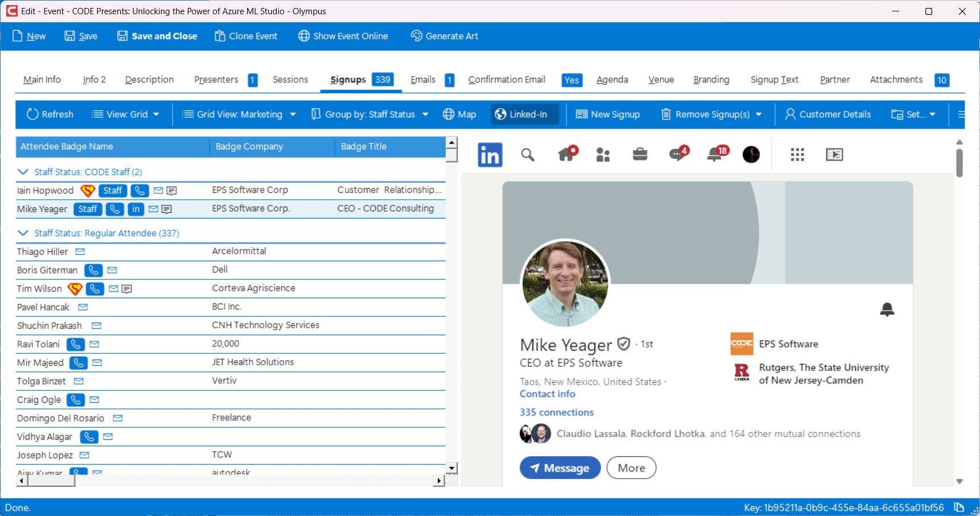Click the bell icon on Mike Yeager's profile
980x516 pixels.
pyautogui.click(x=887, y=309)
